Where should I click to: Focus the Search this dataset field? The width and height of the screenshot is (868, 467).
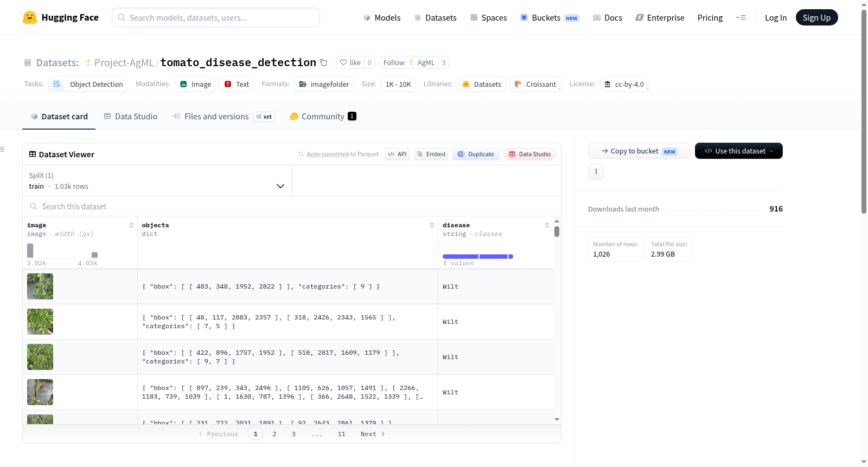click(x=292, y=207)
